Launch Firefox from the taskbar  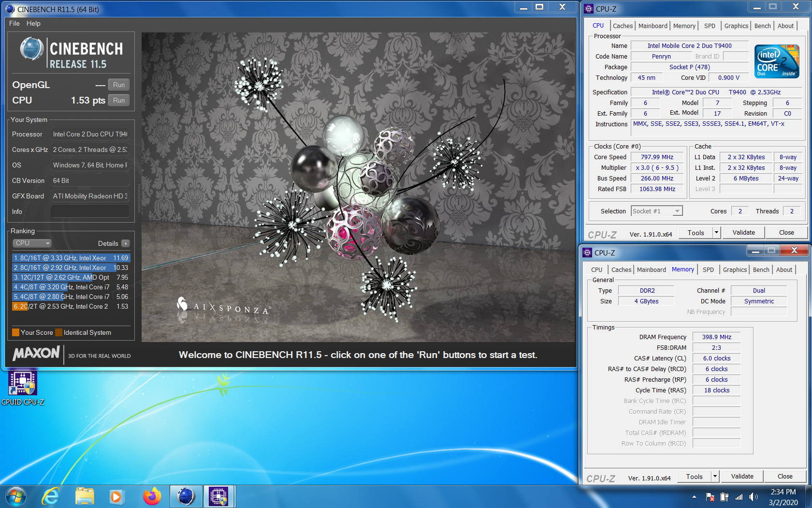[152, 497]
